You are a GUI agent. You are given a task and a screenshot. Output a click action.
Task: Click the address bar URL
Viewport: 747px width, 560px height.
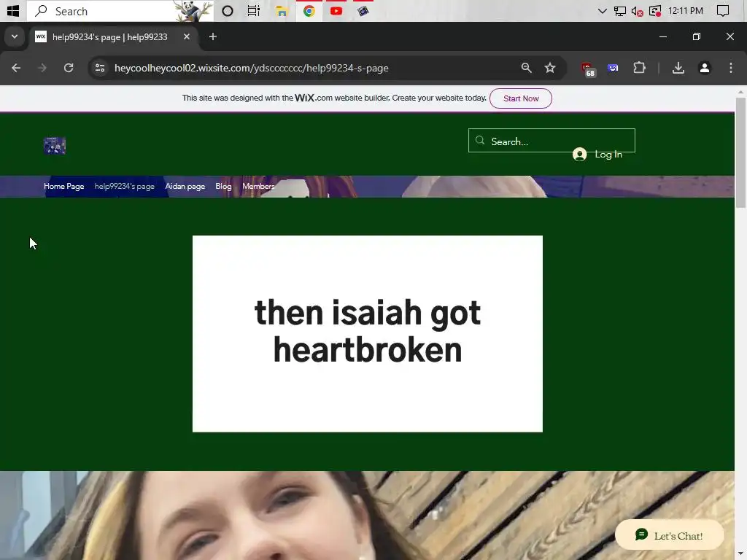252,68
